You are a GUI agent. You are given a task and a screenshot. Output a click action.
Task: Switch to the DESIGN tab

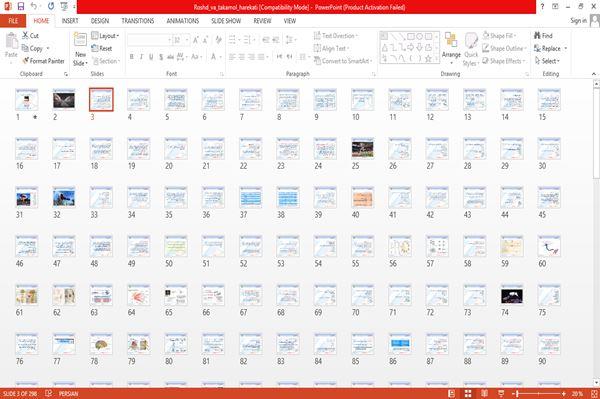point(100,21)
